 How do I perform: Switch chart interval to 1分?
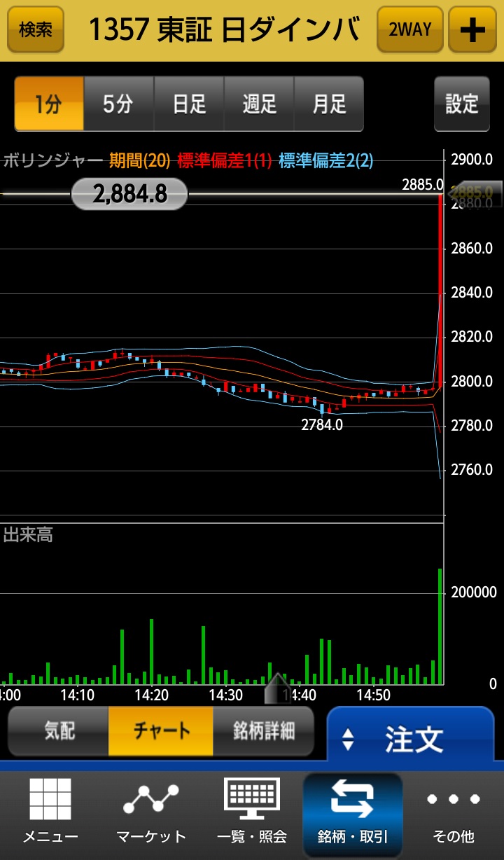[x=49, y=104]
